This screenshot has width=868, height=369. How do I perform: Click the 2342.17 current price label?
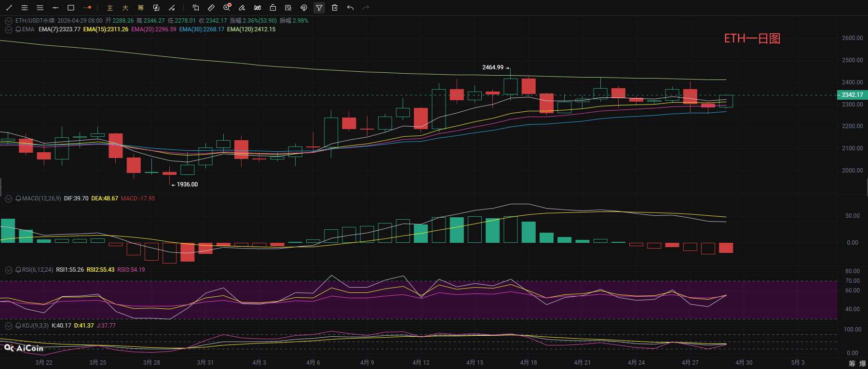click(852, 95)
